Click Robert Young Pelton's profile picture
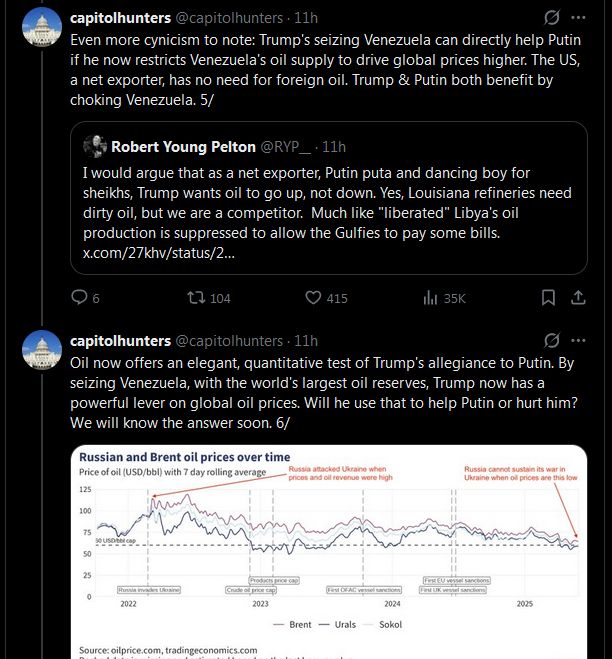Image resolution: width=612 pixels, height=659 pixels. pyautogui.click(x=95, y=147)
